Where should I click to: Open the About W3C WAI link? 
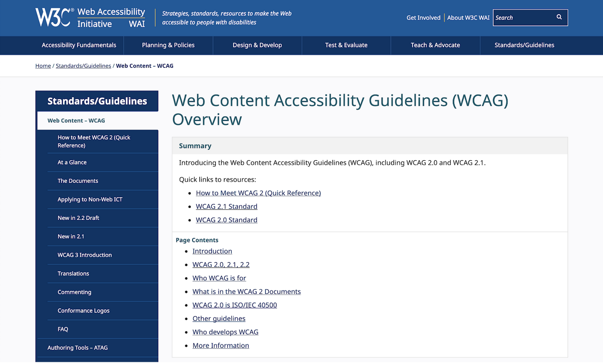468,18
